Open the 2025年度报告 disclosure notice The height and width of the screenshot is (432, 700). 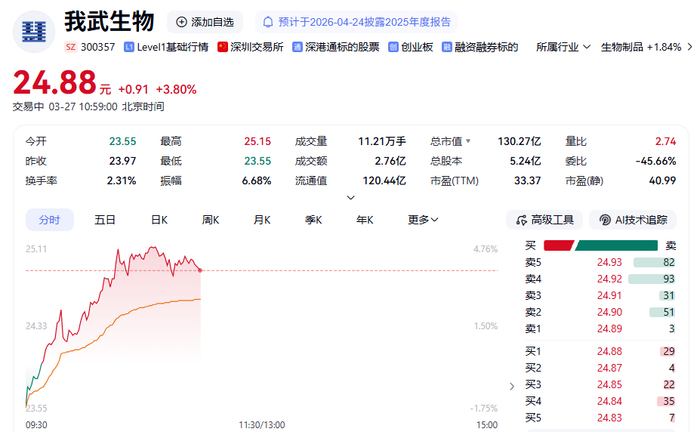[x=356, y=22]
